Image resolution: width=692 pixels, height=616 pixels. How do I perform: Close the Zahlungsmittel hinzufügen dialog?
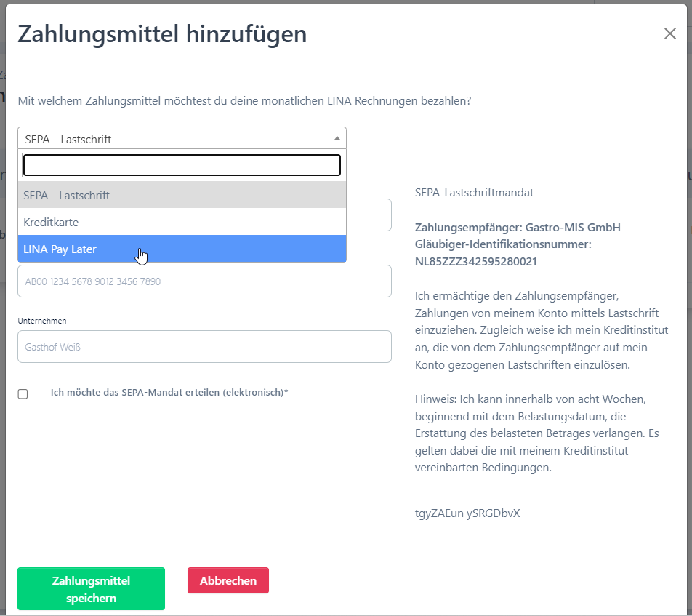670,33
